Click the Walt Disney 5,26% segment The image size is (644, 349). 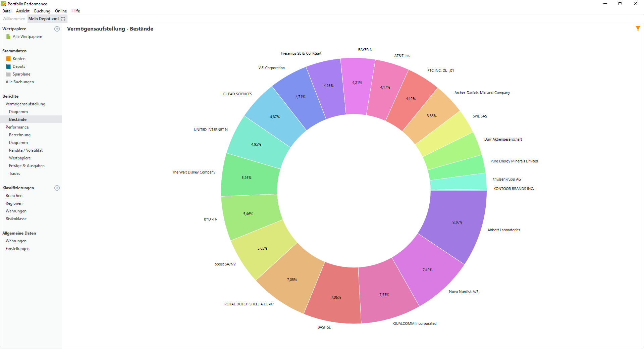pos(247,178)
